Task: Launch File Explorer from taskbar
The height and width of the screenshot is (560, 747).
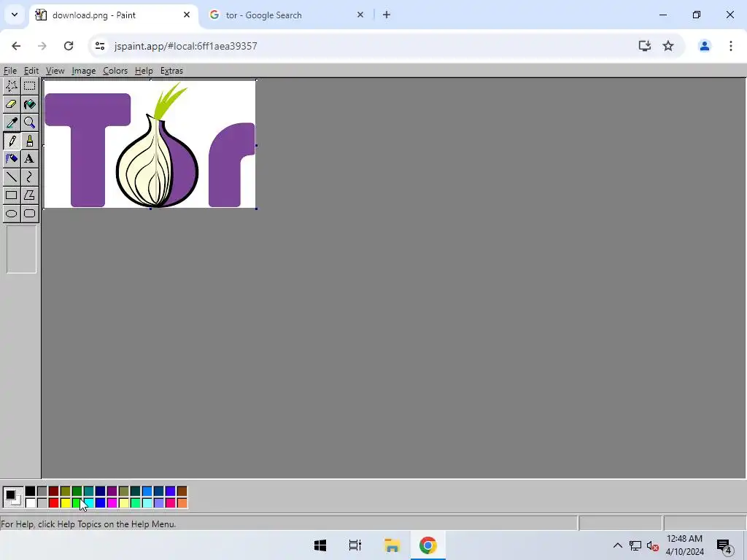Action: click(x=392, y=545)
